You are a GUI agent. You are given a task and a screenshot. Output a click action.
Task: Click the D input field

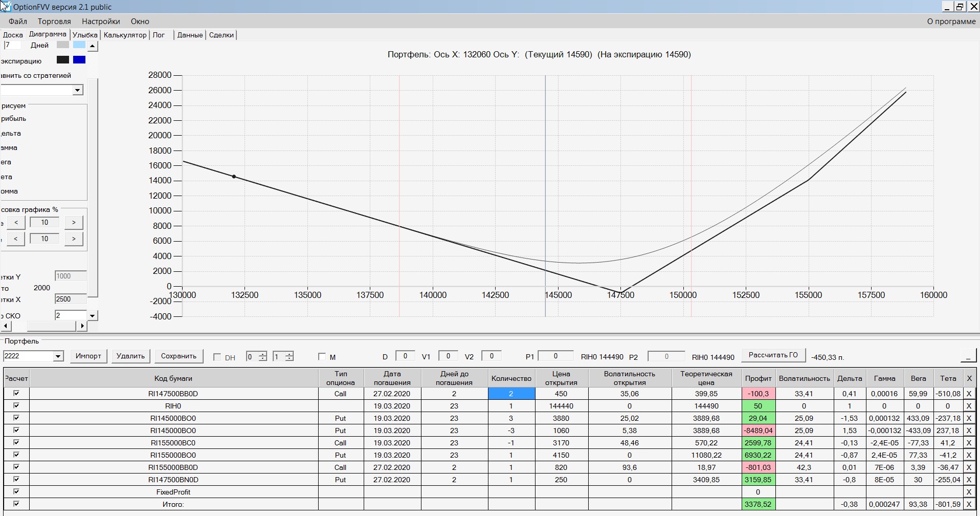[x=405, y=356]
